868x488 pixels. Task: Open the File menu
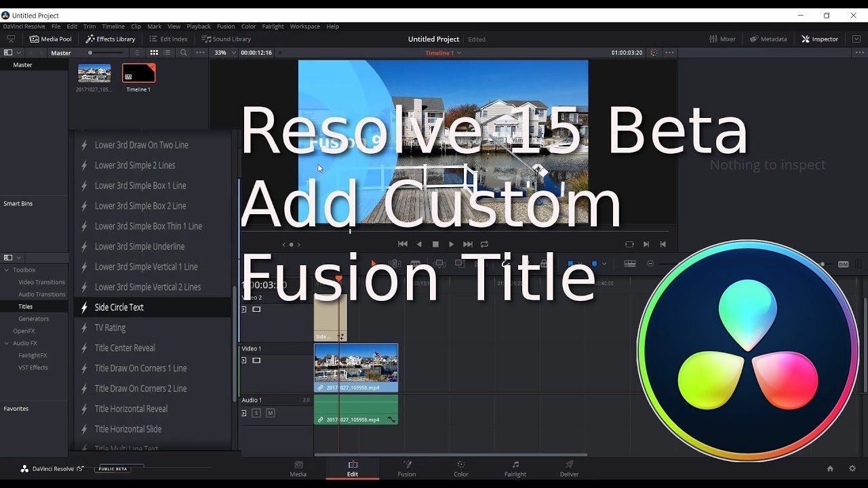[x=56, y=26]
